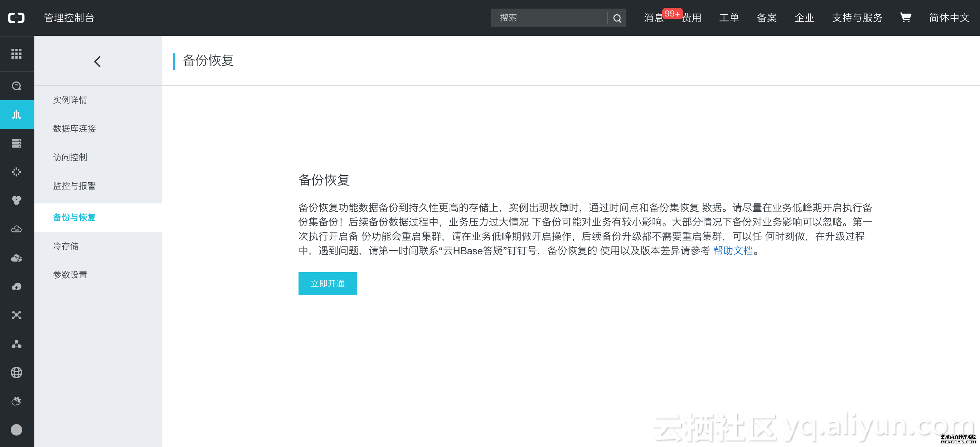Open 监控与报警 menu item
980x447 pixels.
click(74, 186)
